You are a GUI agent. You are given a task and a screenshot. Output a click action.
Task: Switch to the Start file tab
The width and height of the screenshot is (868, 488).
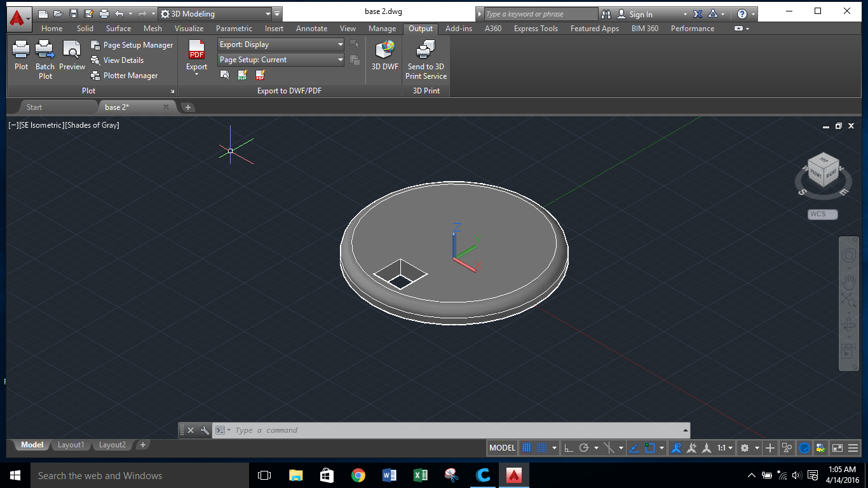point(34,107)
